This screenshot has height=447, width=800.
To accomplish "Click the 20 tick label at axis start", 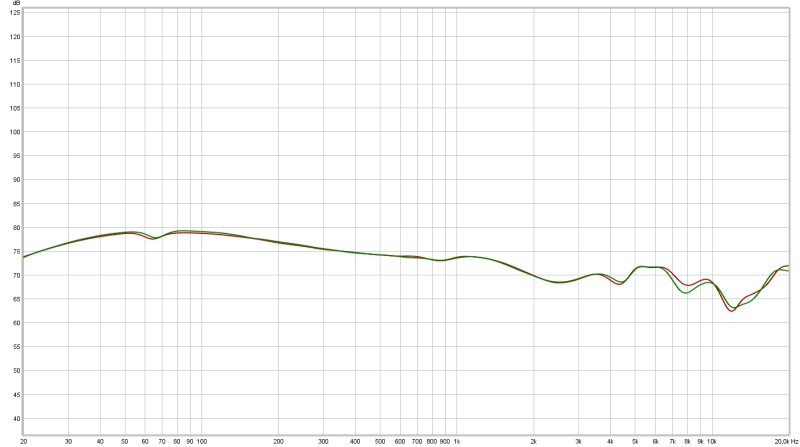I will 23,440.
